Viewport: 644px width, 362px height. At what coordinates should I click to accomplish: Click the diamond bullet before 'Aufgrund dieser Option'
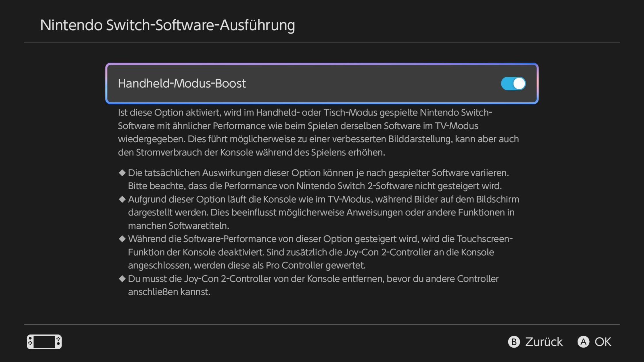tap(122, 199)
